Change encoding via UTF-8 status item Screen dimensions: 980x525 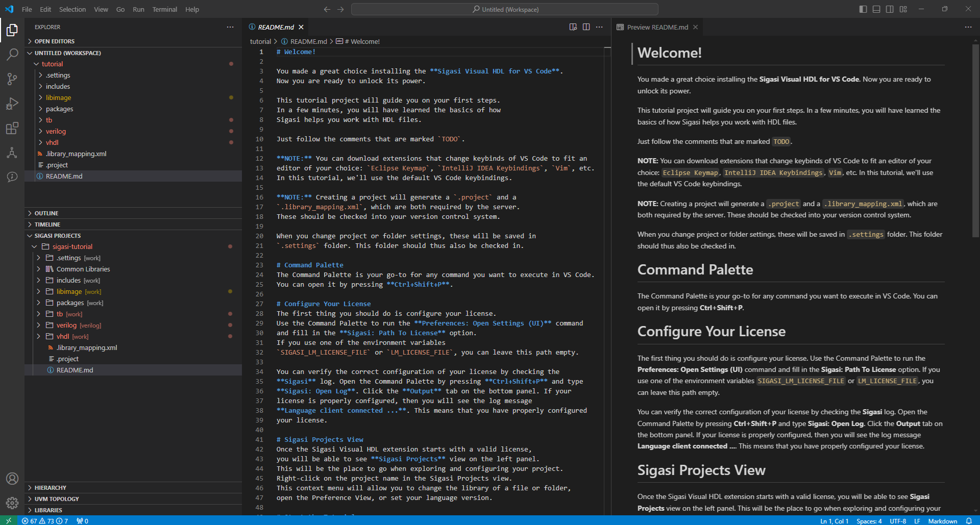(x=898, y=520)
